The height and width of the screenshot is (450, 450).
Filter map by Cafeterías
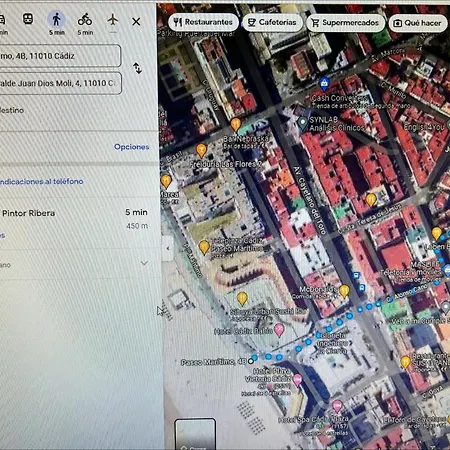tap(273, 22)
